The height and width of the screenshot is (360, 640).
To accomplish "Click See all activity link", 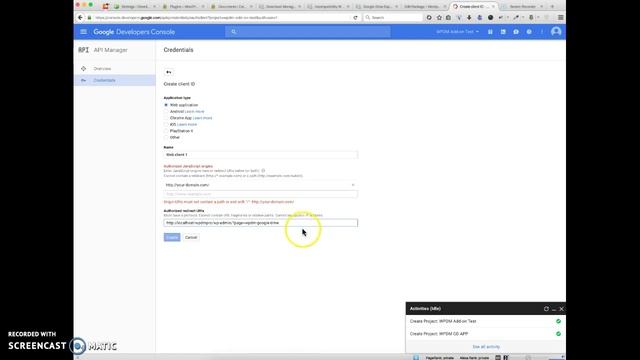I will pos(486,347).
